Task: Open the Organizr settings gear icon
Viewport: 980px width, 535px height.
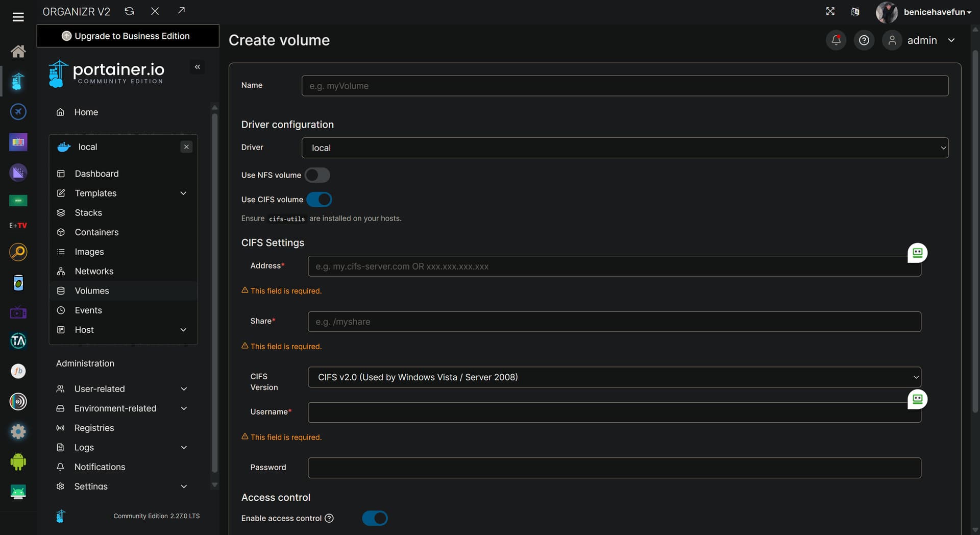Action: tap(18, 431)
